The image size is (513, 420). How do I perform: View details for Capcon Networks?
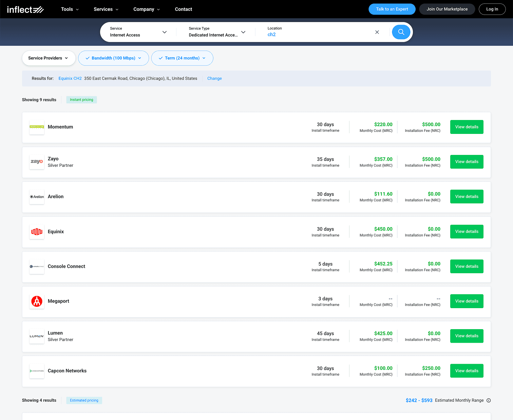coord(467,371)
